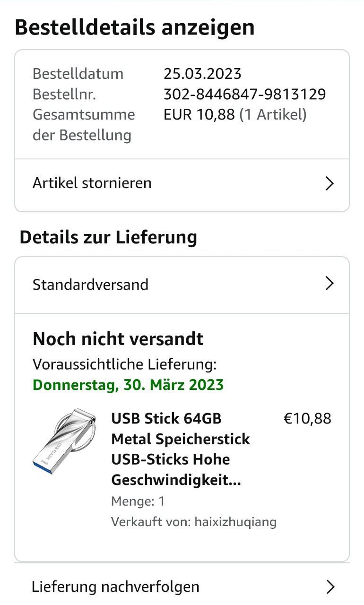Screen dimensions: 364x605
Task: Select the Voraussichtliche Lieferung label
Action: click(125, 364)
